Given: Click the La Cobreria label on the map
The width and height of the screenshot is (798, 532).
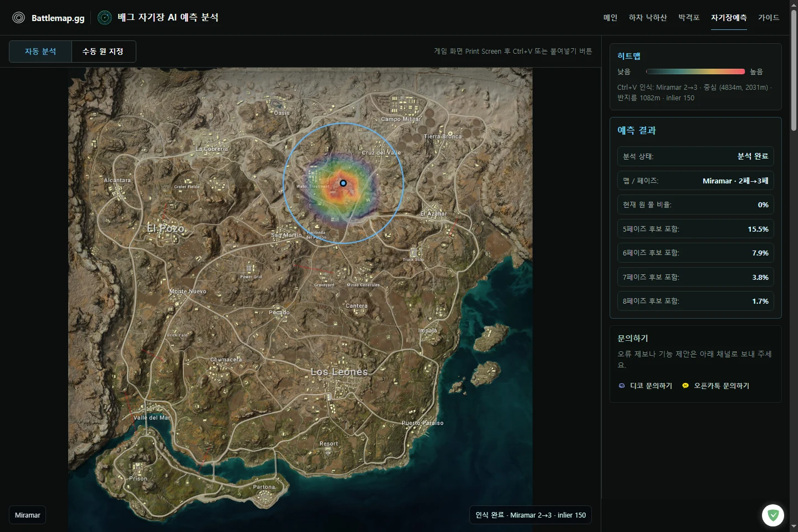Looking at the screenshot, I should (x=212, y=149).
